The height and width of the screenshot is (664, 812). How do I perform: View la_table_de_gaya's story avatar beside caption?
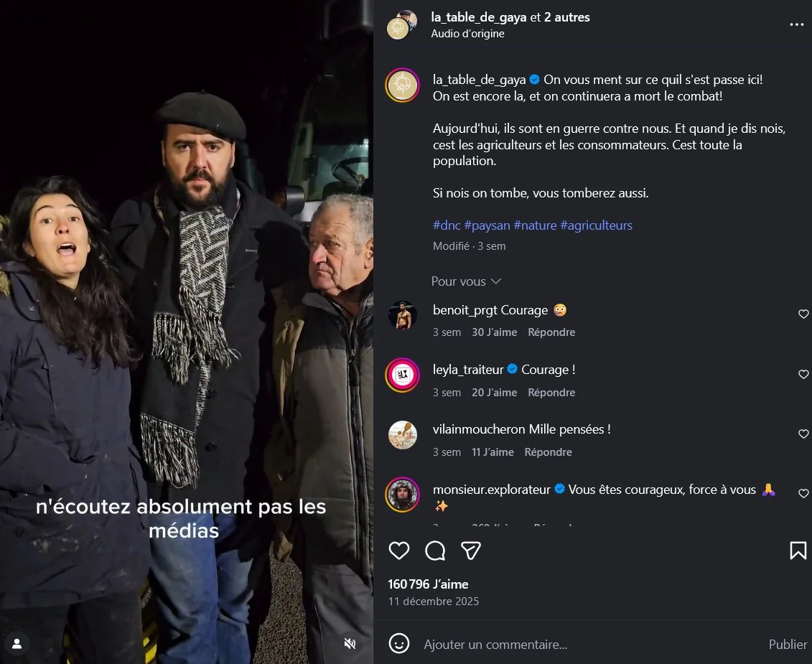[403, 86]
